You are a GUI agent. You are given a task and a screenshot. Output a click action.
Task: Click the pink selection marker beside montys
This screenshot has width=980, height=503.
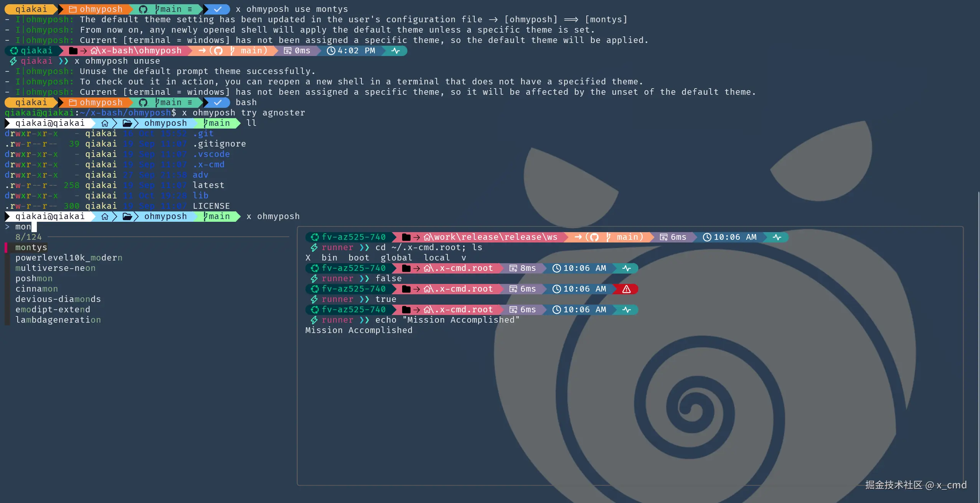[x=6, y=247]
